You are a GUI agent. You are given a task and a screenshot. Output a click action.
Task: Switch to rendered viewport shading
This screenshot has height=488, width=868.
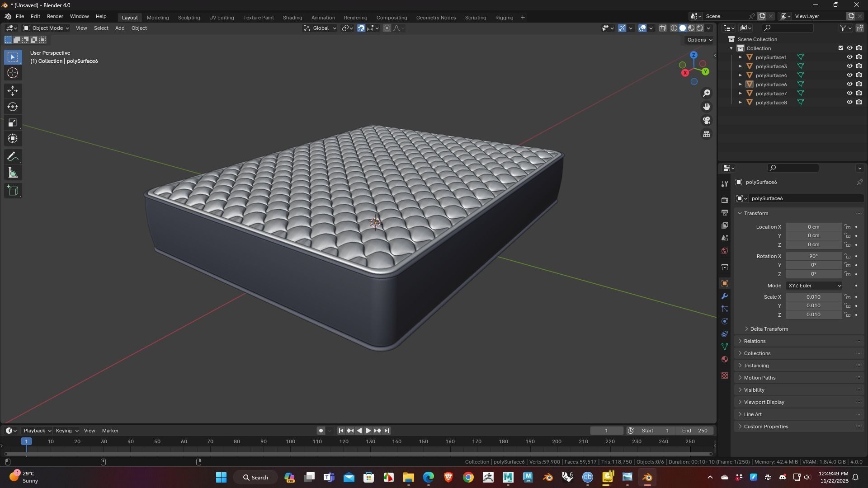(700, 28)
